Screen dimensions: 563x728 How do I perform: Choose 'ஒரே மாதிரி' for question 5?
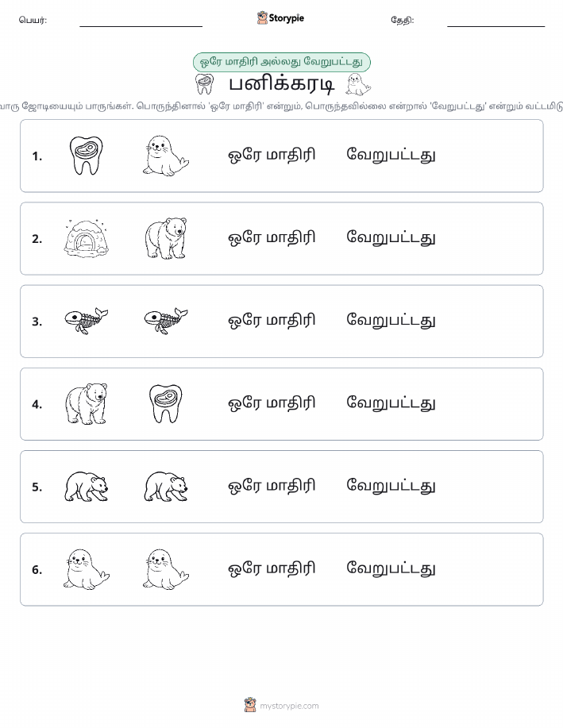[272, 486]
